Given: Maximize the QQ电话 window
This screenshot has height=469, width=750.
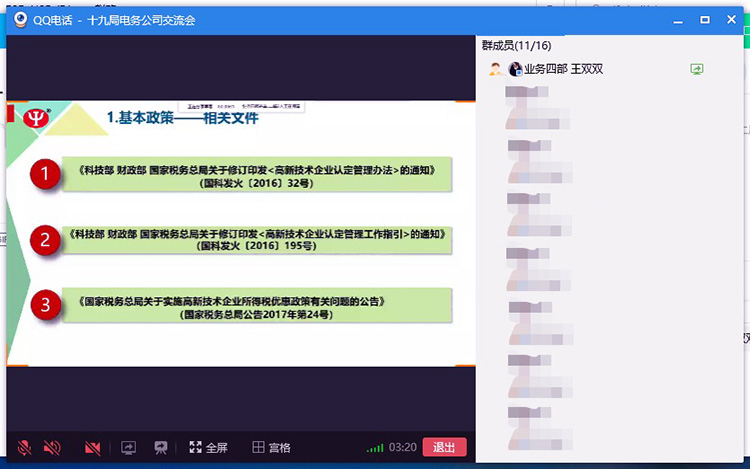Looking at the screenshot, I should tap(705, 20).
